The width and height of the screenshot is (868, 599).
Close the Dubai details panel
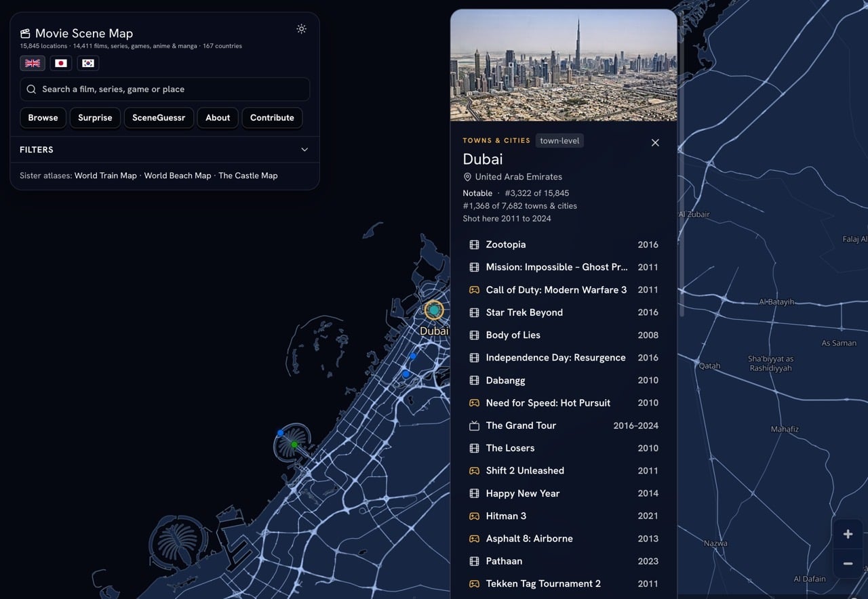pyautogui.click(x=655, y=142)
